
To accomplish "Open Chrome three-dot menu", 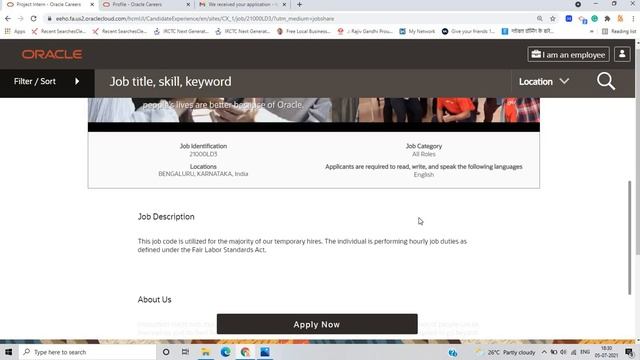I will (x=633, y=18).
